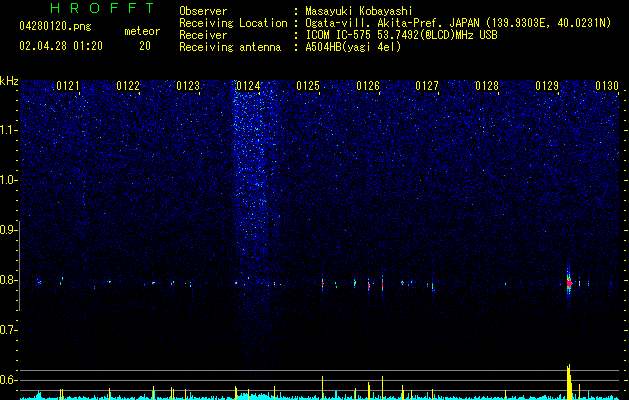Click the 0.6 kHz frequency tick label
629x400 pixels.
point(8,380)
